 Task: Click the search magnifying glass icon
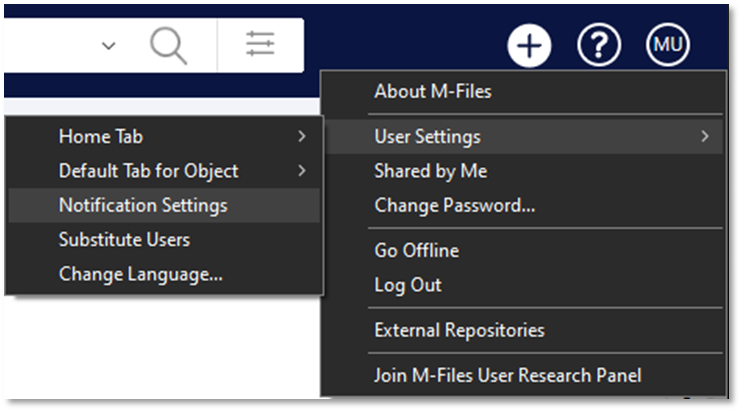coord(168,46)
